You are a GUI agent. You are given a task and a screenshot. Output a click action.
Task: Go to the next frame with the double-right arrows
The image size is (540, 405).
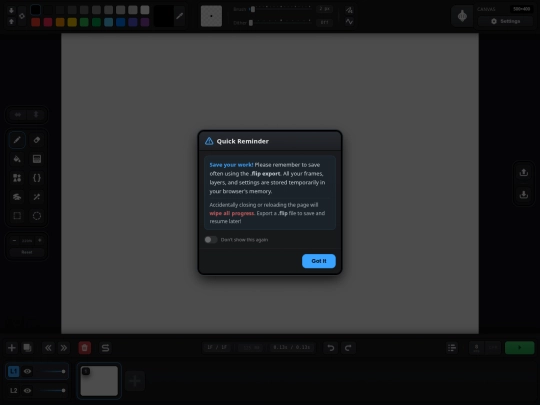(x=64, y=348)
